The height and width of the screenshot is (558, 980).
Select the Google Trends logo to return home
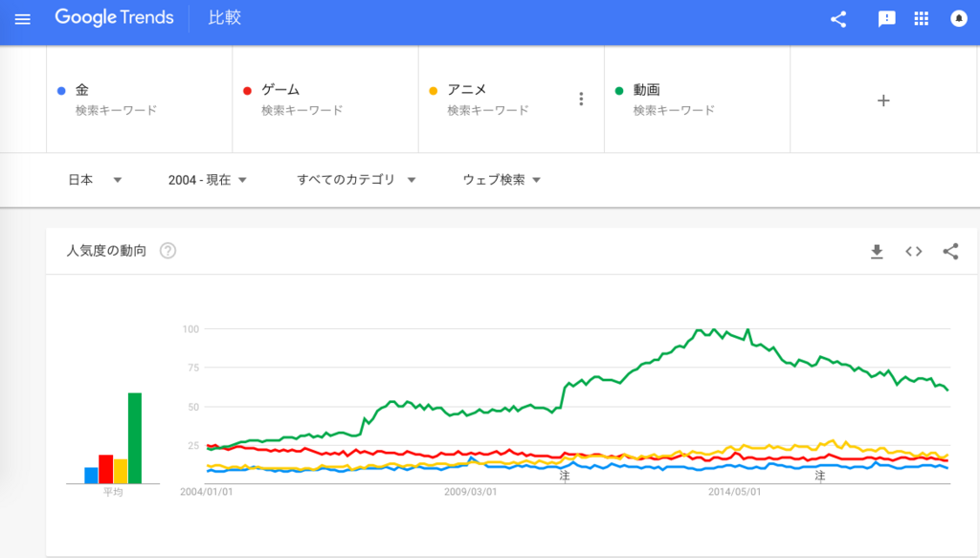pos(115,17)
